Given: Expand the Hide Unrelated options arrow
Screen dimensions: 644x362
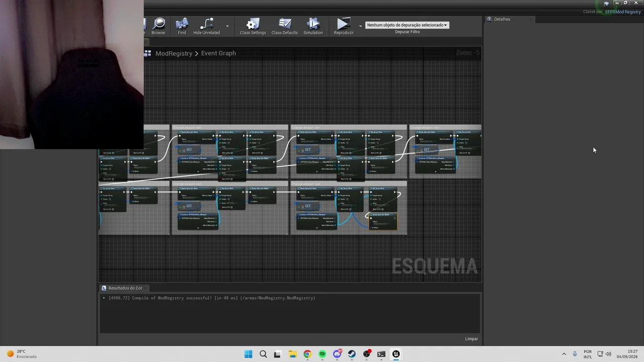Looking at the screenshot, I should [x=227, y=26].
